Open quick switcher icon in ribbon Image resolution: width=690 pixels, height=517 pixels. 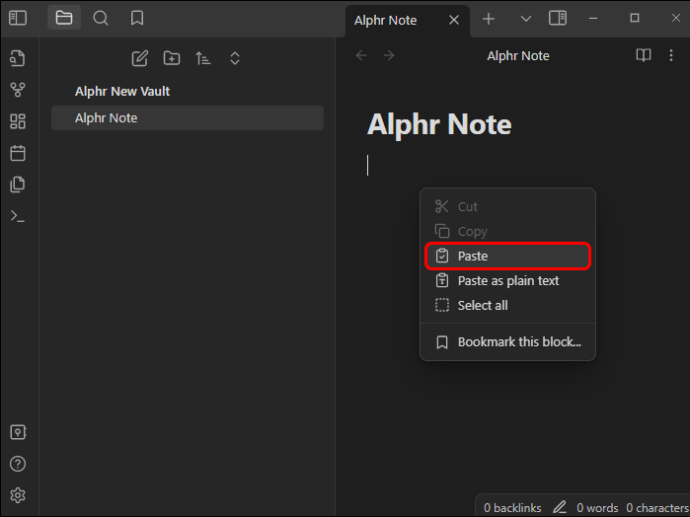pyautogui.click(x=18, y=58)
